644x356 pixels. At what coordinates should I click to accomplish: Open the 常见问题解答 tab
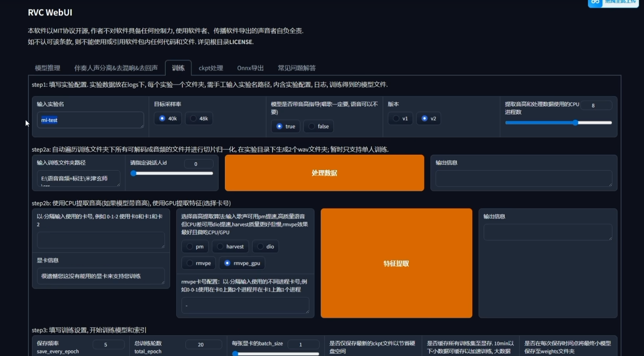pyautogui.click(x=296, y=68)
